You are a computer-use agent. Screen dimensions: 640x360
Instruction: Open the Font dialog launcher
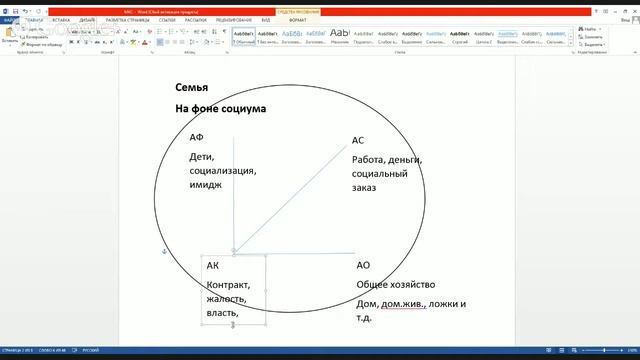tap(152, 53)
